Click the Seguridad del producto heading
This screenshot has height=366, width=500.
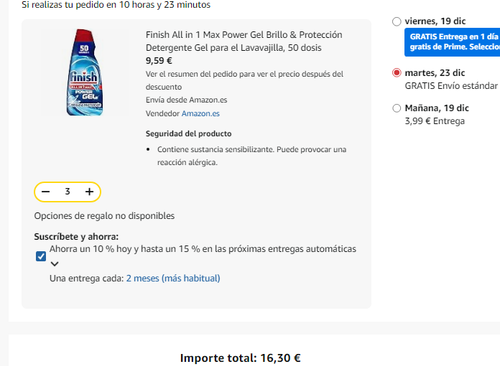tap(189, 134)
